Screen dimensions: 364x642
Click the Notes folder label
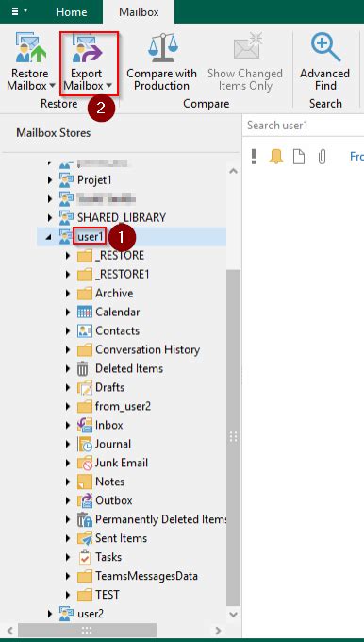click(109, 481)
